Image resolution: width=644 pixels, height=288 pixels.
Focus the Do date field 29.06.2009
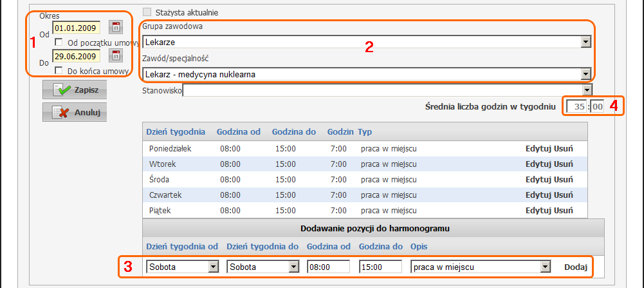coord(77,56)
